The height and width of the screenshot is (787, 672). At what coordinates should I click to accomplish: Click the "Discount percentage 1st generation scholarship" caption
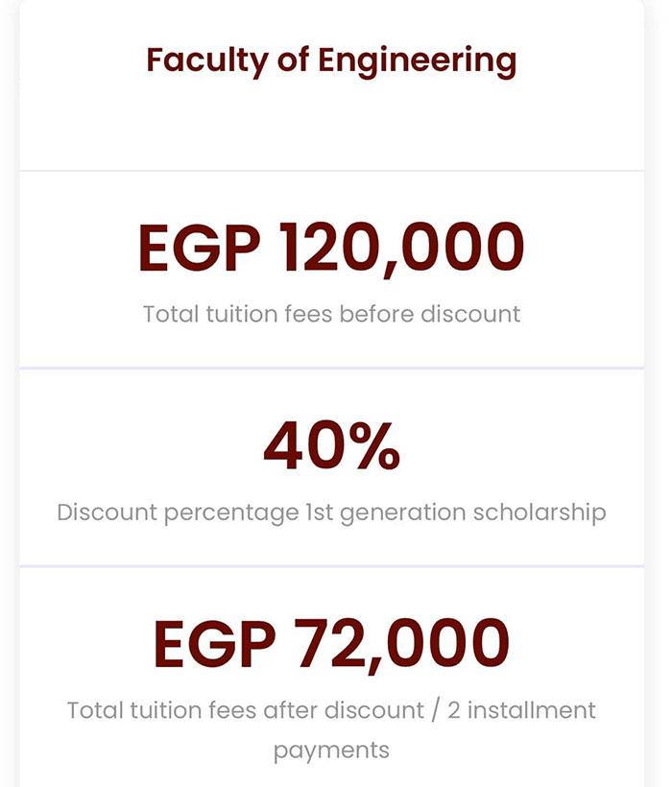tap(331, 513)
